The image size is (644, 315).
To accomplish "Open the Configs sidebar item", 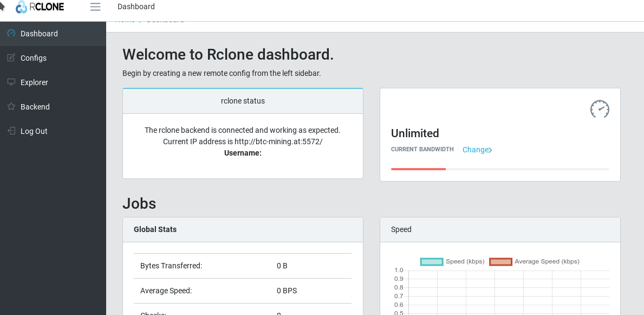I will [53, 58].
